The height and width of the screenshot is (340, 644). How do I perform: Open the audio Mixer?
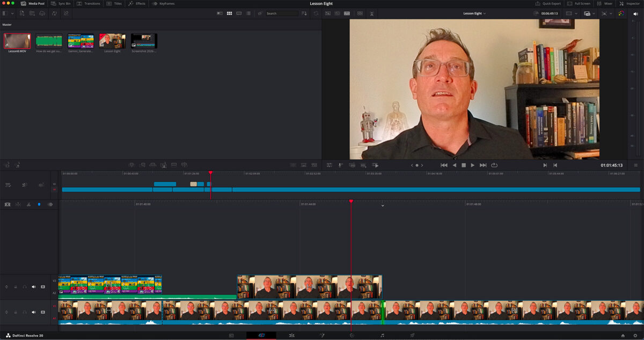[x=604, y=4]
